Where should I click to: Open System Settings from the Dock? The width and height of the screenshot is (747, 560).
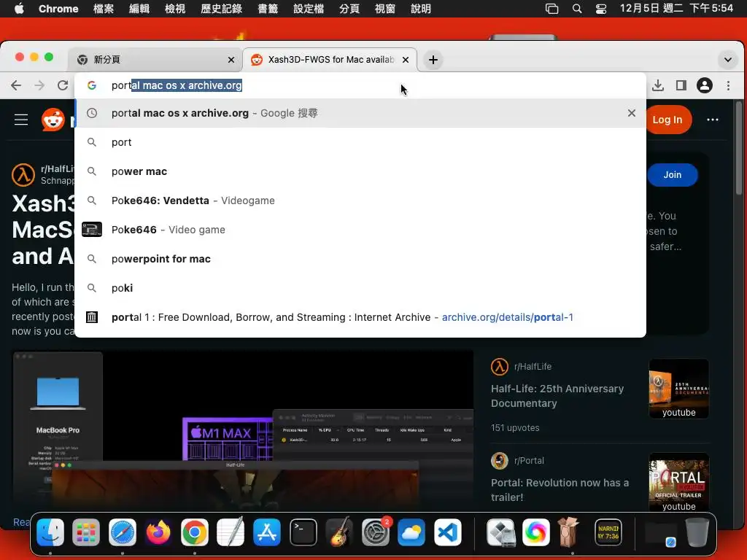click(x=376, y=532)
